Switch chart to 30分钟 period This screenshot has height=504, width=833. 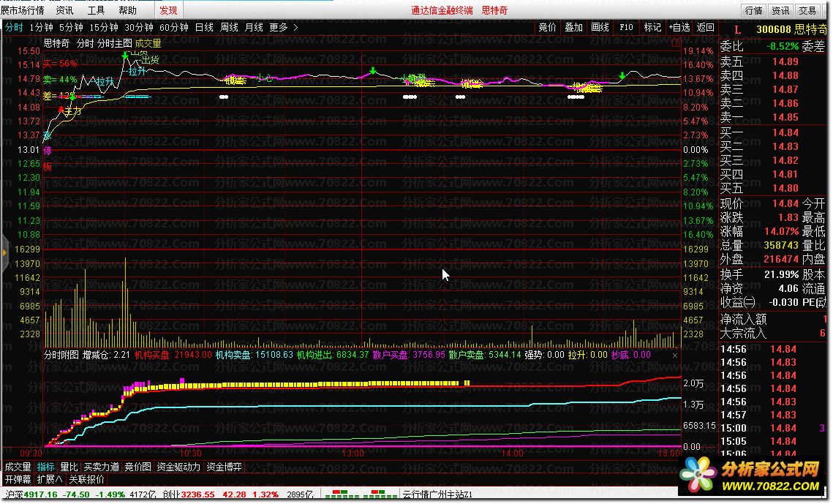tap(139, 27)
